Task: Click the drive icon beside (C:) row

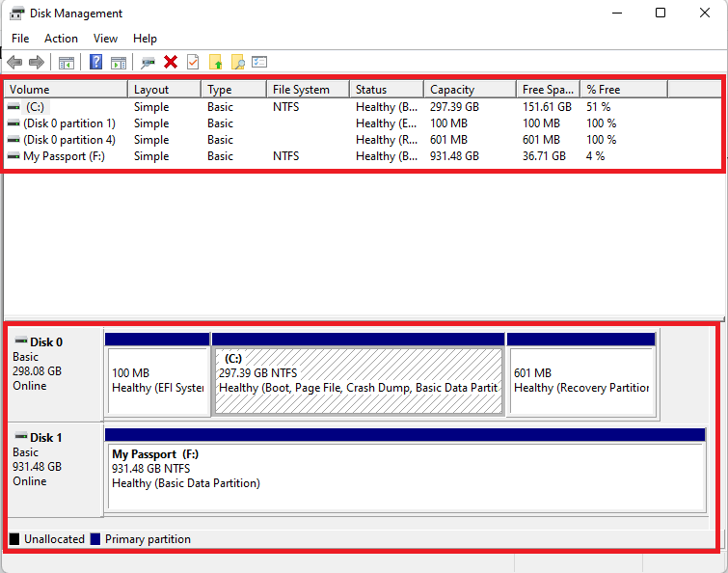Action: tap(13, 107)
